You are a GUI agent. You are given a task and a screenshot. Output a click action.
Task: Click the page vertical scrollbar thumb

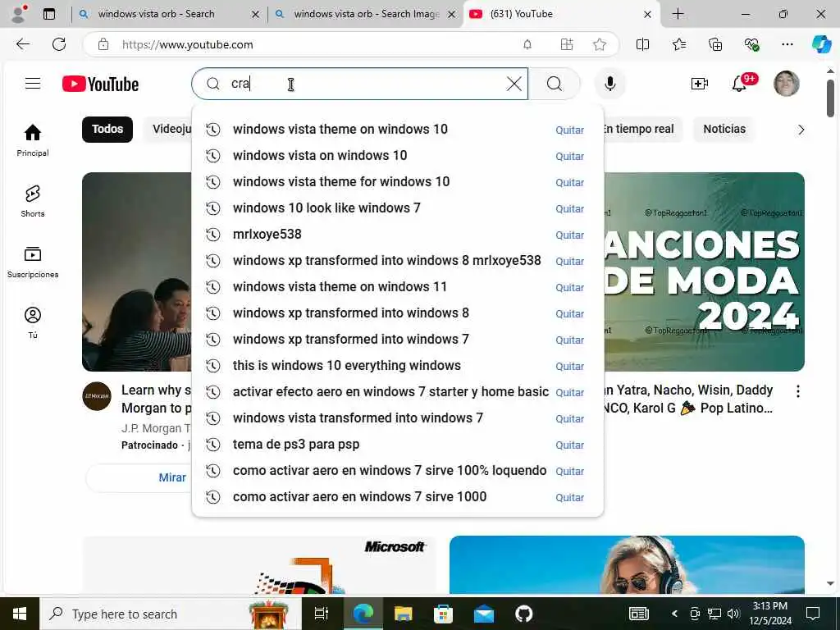click(830, 98)
